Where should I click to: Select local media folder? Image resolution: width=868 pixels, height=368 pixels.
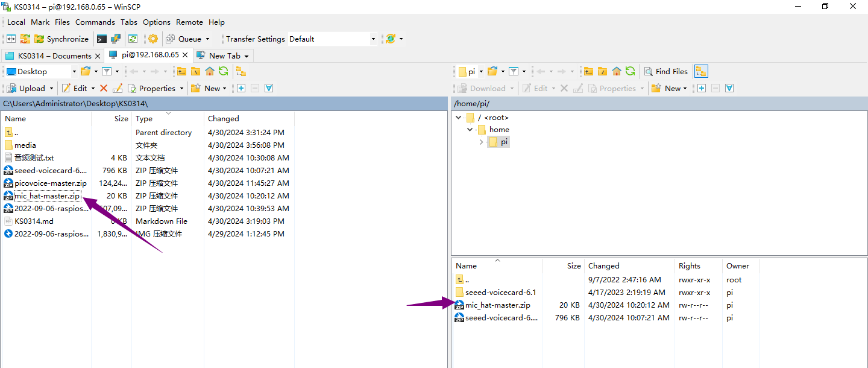pos(25,145)
